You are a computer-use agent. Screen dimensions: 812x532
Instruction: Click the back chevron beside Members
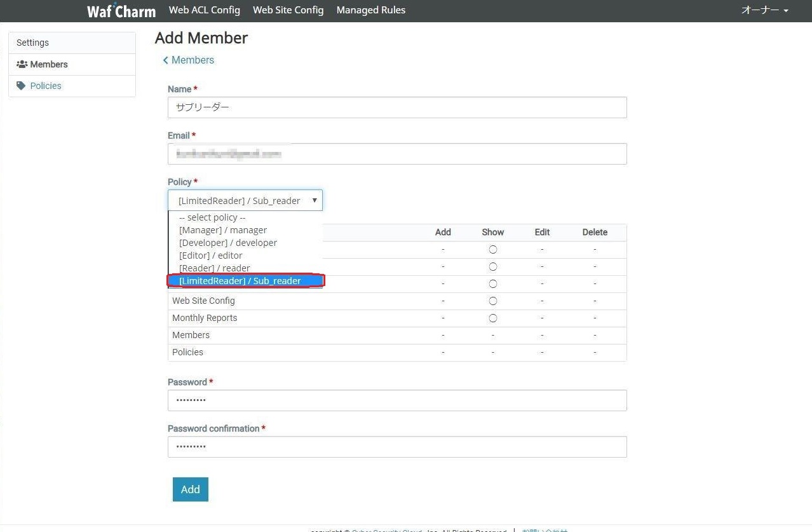[x=166, y=60]
